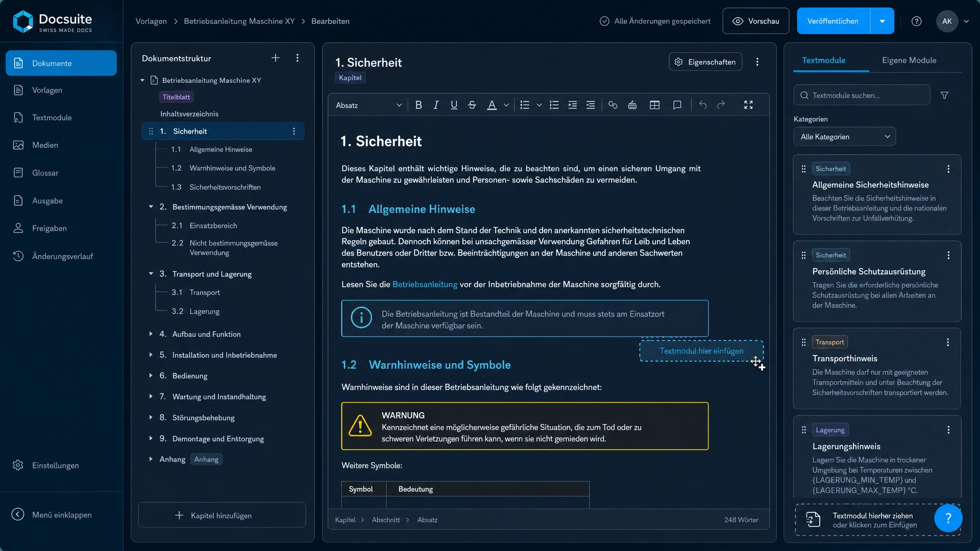Click the Veröffentlichen button

click(833, 21)
